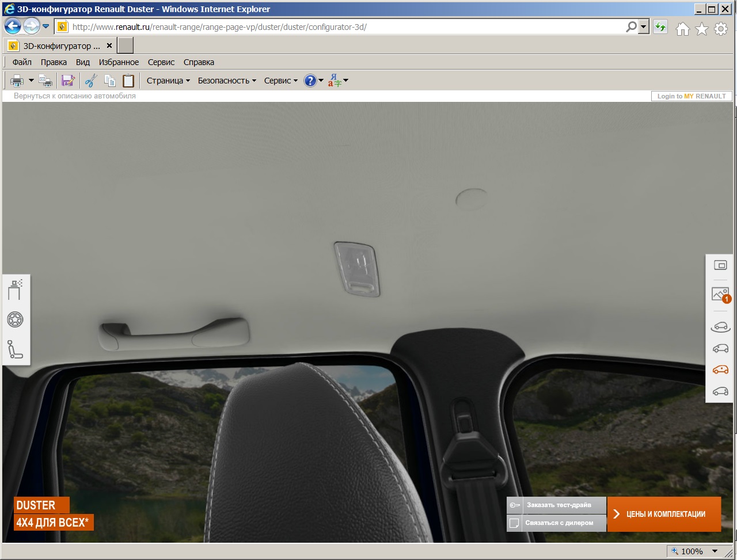Click Заказать тест-драйв button
The image size is (737, 560).
pos(557,505)
